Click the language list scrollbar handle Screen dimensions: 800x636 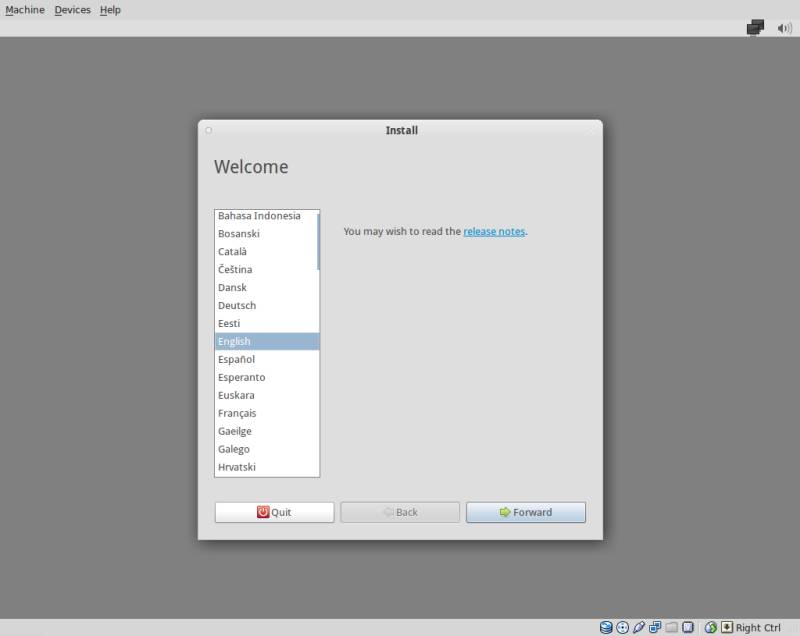(x=318, y=241)
